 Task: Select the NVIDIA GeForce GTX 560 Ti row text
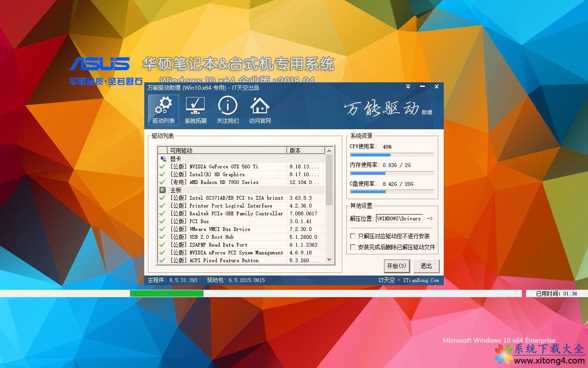pos(214,167)
